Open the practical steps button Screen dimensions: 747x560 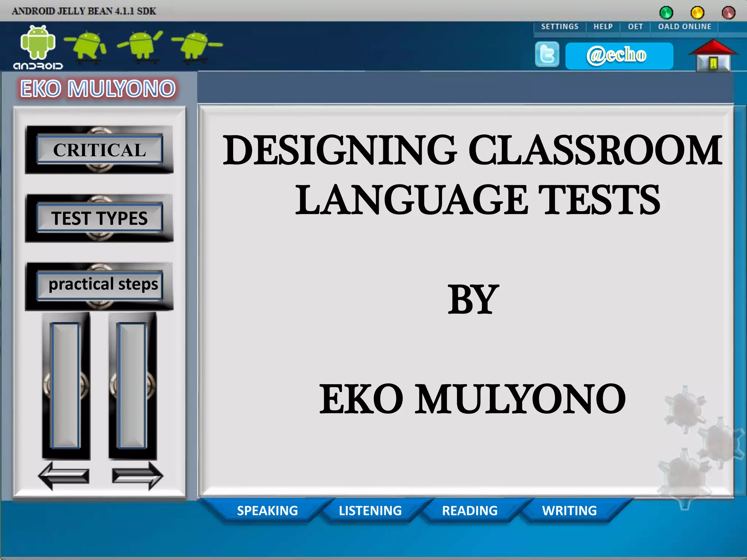point(99,286)
